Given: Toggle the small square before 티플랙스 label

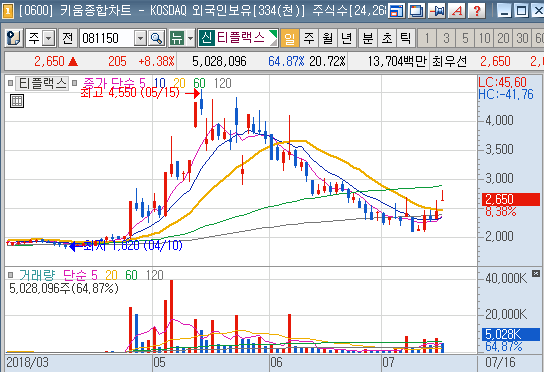Looking at the screenshot, I should pos(10,83).
